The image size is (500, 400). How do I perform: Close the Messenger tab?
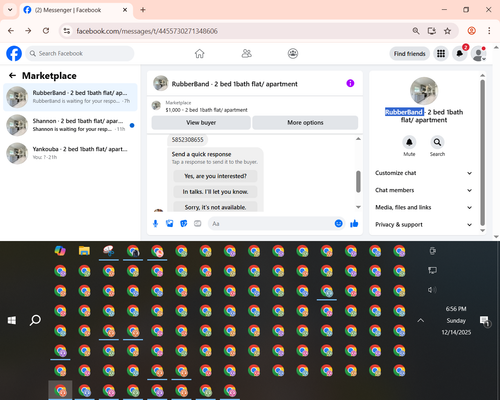tap(125, 10)
